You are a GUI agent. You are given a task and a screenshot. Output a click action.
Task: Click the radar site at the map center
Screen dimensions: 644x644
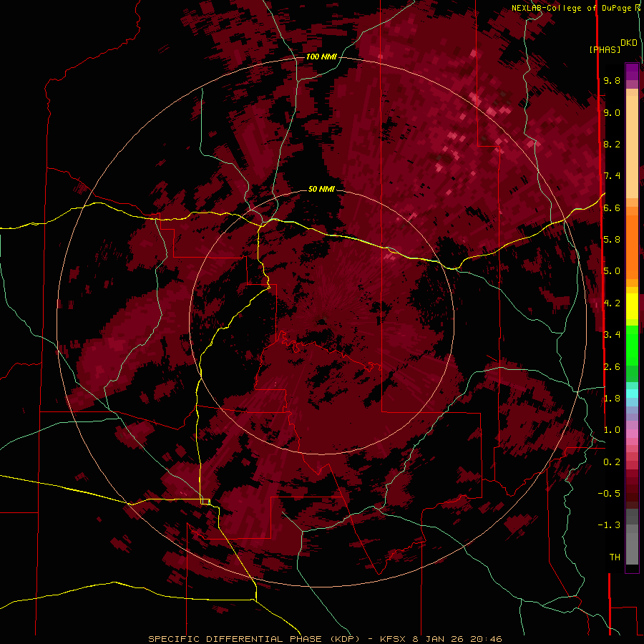point(323,321)
